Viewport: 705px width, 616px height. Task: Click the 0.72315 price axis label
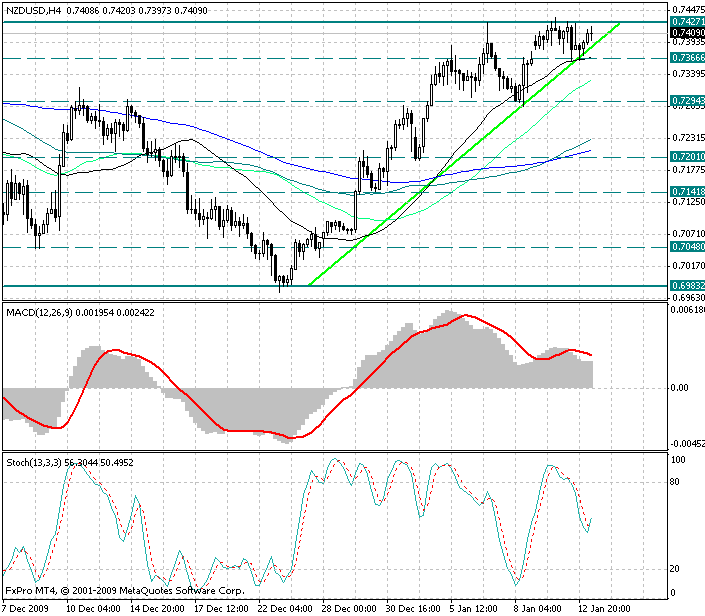point(688,138)
